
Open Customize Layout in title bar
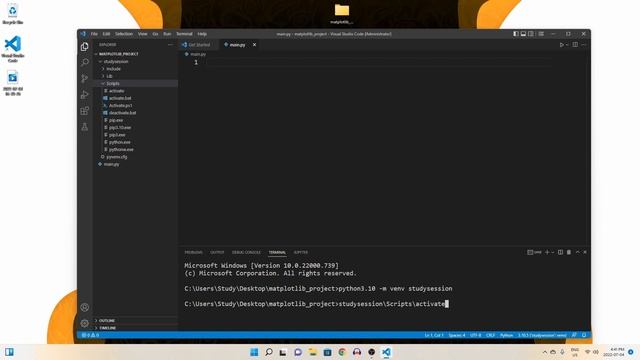click(x=541, y=34)
